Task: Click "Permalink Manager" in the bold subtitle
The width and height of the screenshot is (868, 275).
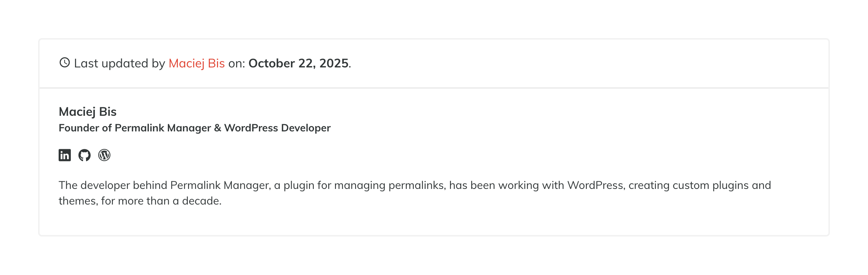Action: (x=163, y=128)
